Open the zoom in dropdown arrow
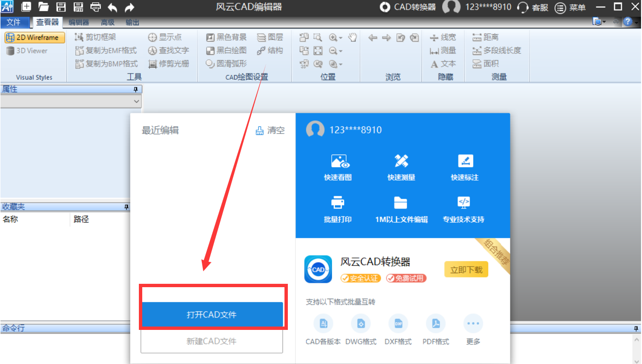 [341, 38]
